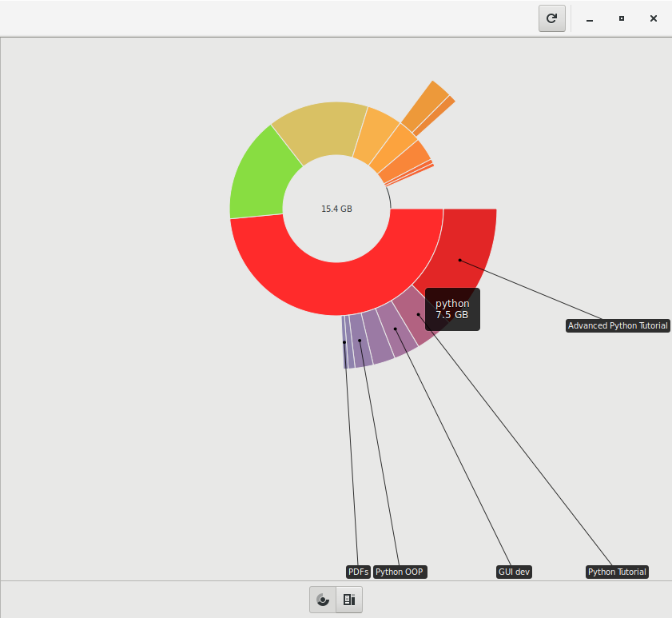Click the GUI dev label
This screenshot has height=618, width=672.
[x=514, y=572]
